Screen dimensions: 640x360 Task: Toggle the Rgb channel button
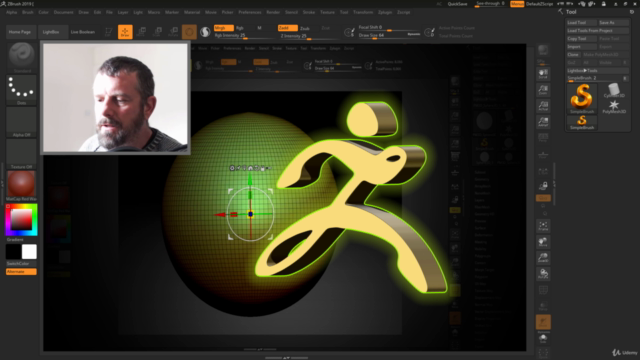point(240,28)
